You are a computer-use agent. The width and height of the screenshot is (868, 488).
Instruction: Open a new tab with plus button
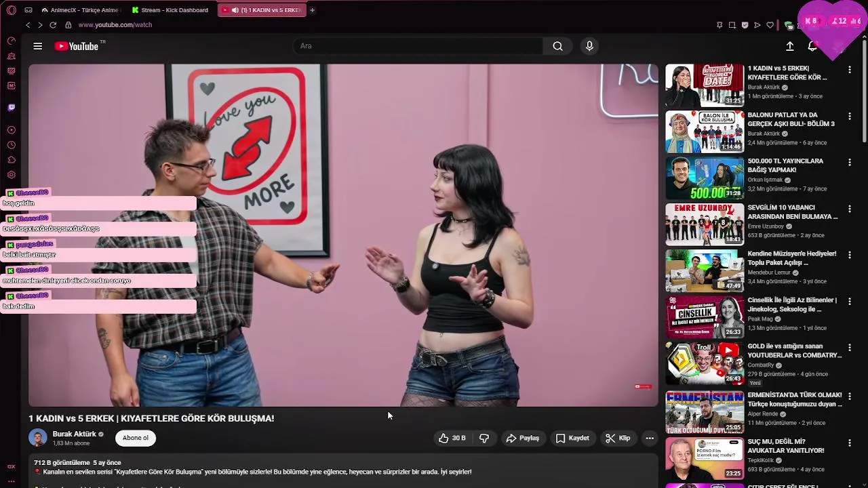click(312, 10)
